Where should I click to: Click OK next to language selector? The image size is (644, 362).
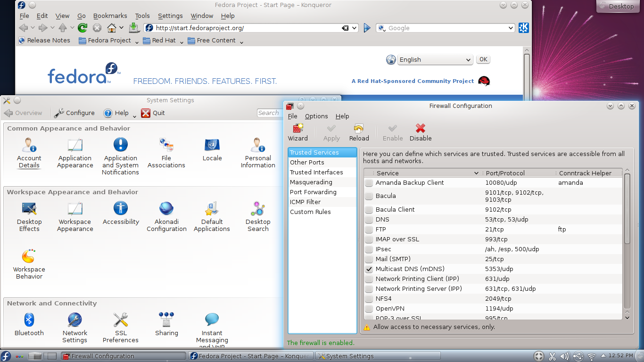(x=483, y=59)
